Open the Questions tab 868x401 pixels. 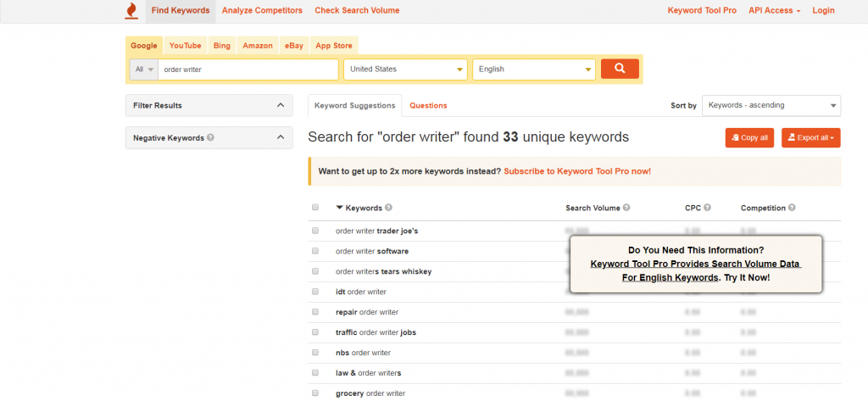(x=428, y=105)
